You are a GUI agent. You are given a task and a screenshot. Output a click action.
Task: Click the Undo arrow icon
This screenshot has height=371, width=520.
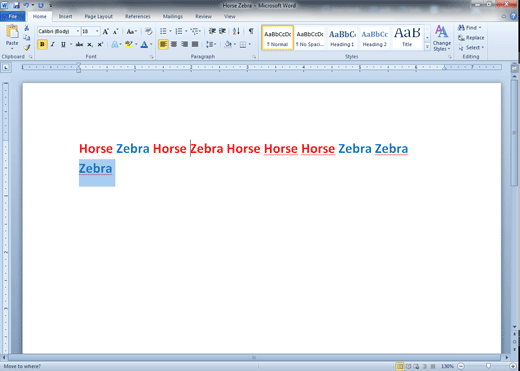pyautogui.click(x=26, y=5)
